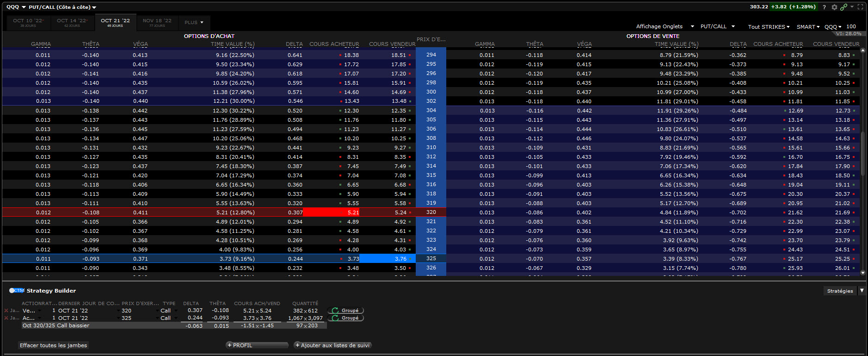Open the arrow next to link icon
The height and width of the screenshot is (356, 868).
[x=852, y=6]
